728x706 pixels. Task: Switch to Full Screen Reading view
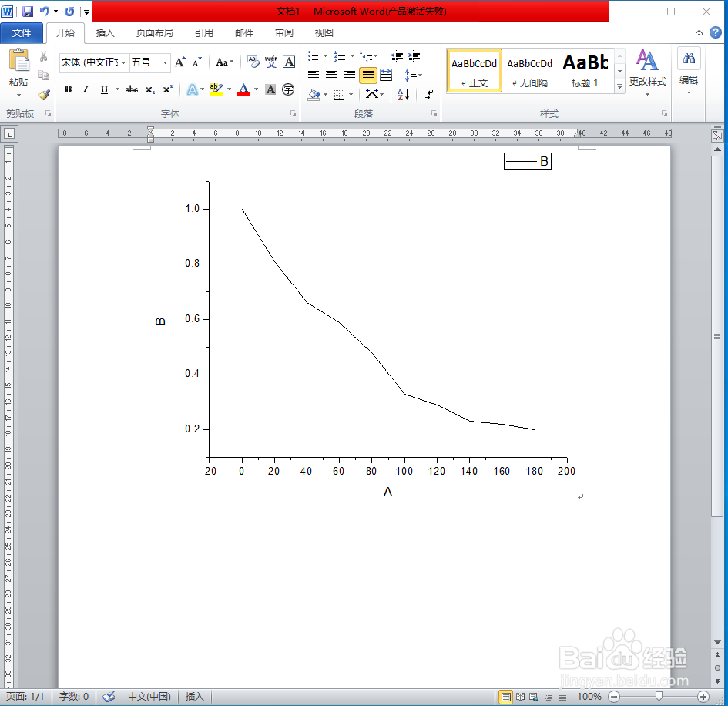click(x=521, y=697)
